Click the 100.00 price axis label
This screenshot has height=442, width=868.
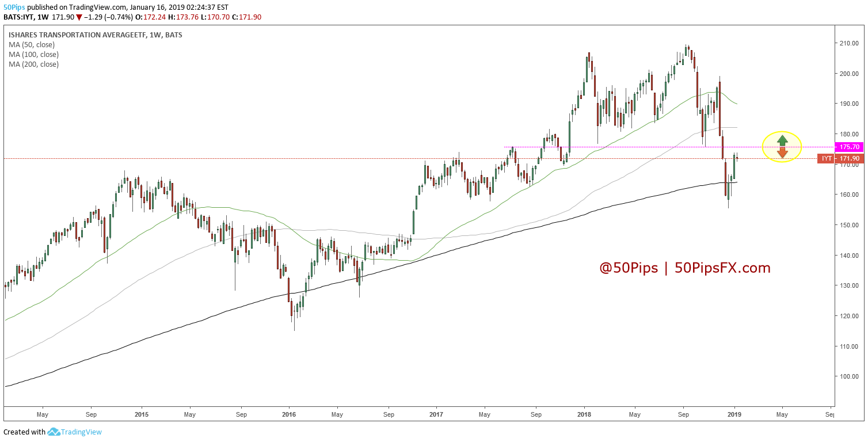[850, 376]
